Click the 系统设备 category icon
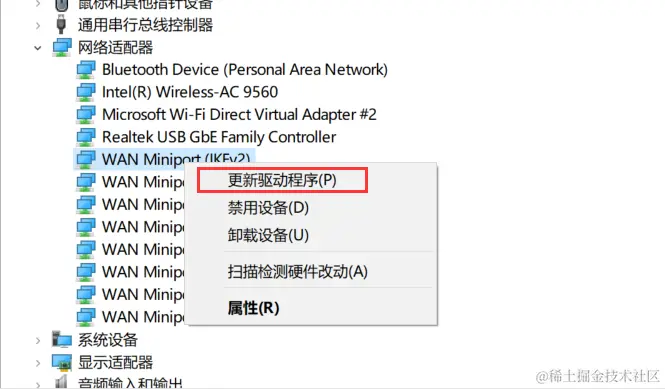665x389 pixels. click(x=62, y=340)
